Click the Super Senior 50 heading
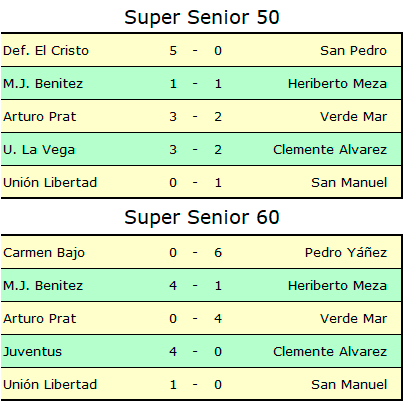Image resolution: width=403 pixels, height=401 pixels. 202,17
